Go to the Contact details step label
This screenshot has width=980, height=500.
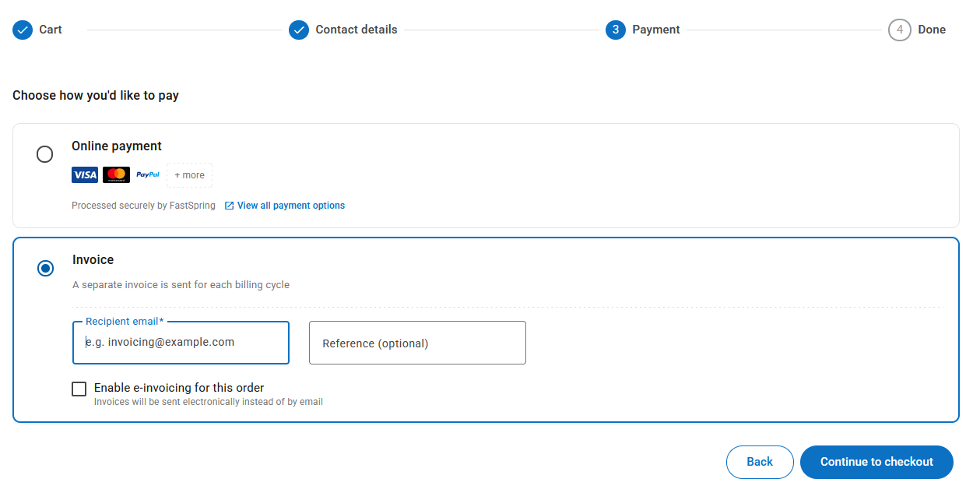(357, 30)
